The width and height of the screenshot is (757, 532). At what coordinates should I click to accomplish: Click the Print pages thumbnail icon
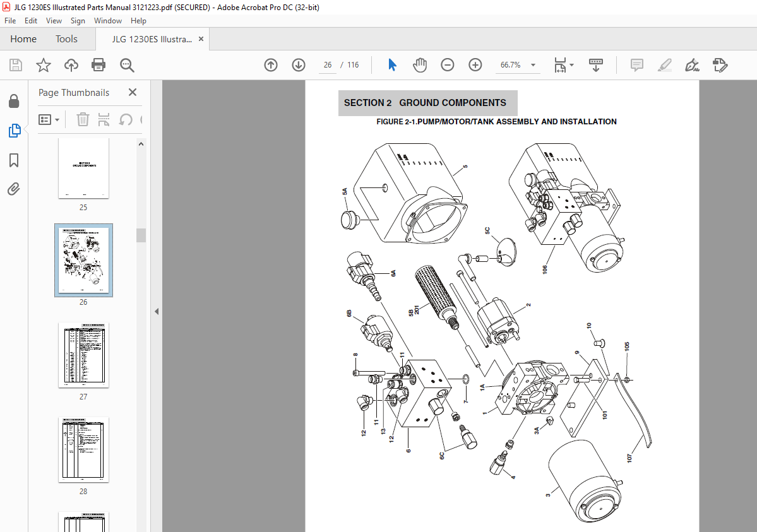(104, 119)
